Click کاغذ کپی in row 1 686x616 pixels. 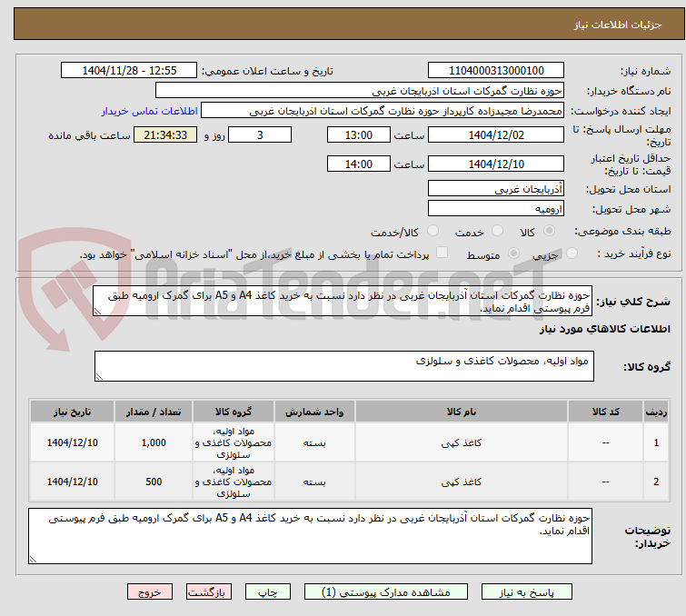pyautogui.click(x=462, y=442)
